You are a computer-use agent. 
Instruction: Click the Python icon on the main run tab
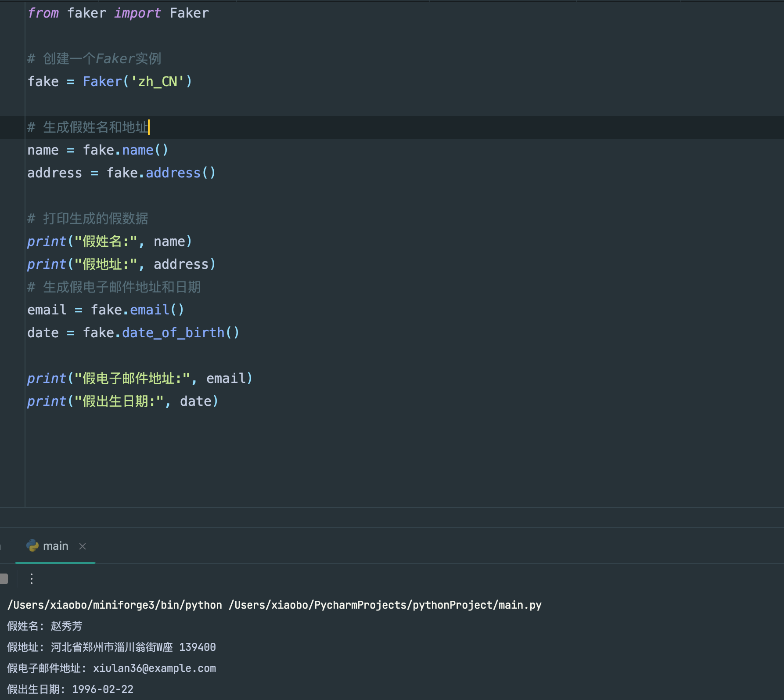pos(32,546)
